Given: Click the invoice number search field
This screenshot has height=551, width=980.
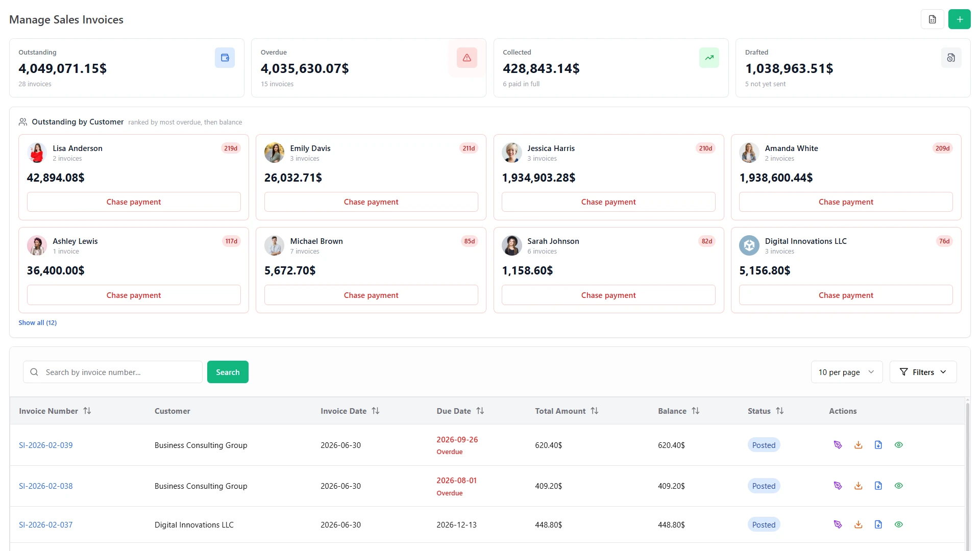Looking at the screenshot, I should pyautogui.click(x=113, y=372).
